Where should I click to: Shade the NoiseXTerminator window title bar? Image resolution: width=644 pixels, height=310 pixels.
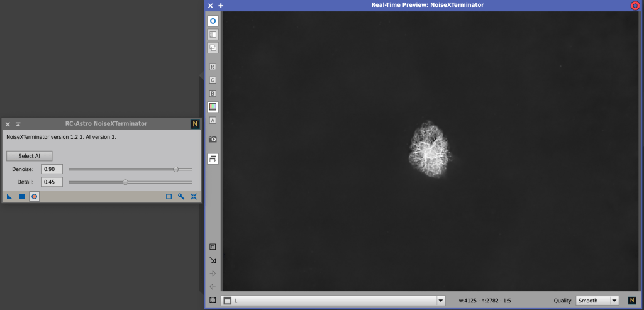[x=18, y=124]
